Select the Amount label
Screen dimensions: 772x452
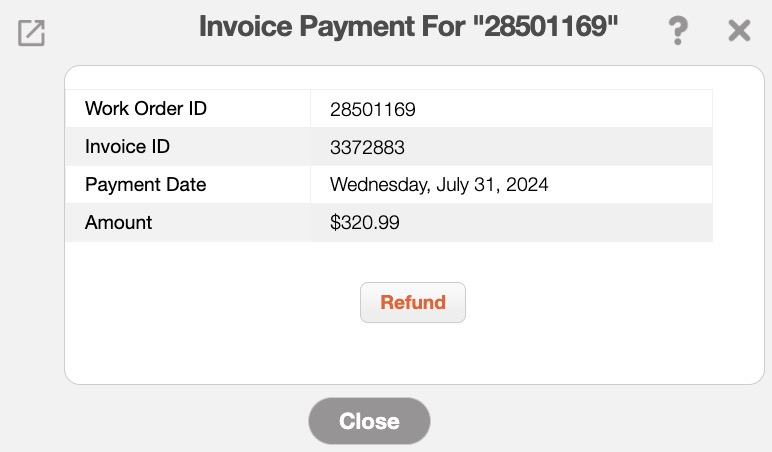coord(119,223)
